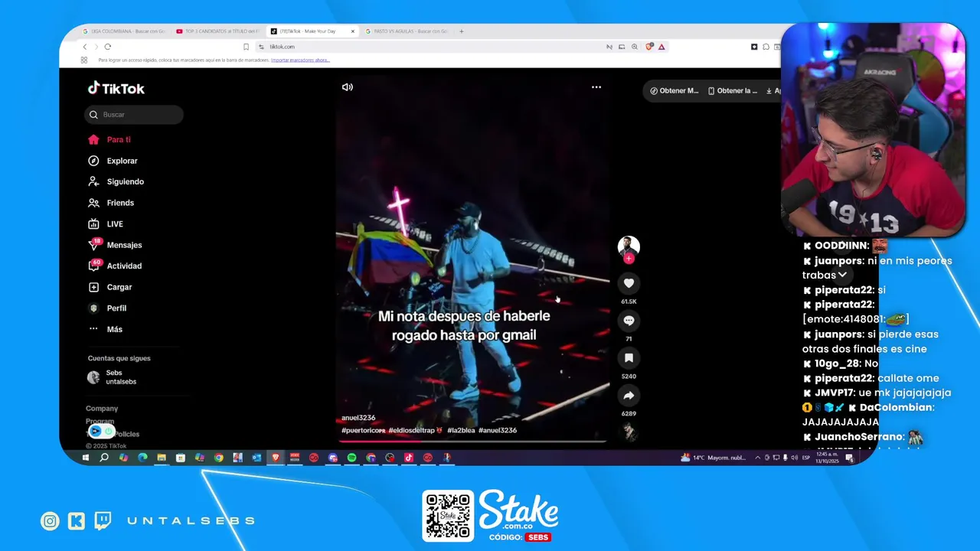Open the video author's avatar
Viewport: 980px width, 551px height.
(629, 246)
